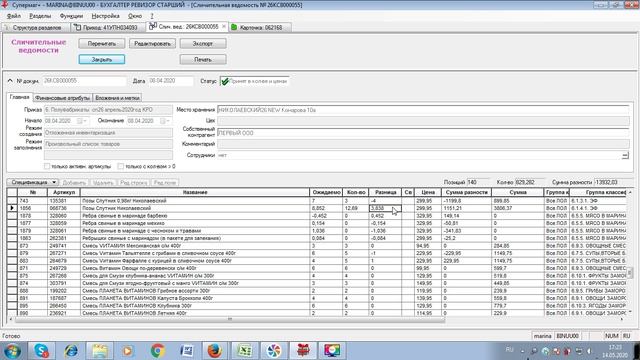Click the icon on Приход tab
Screen dimensions: 640x360
(78, 27)
